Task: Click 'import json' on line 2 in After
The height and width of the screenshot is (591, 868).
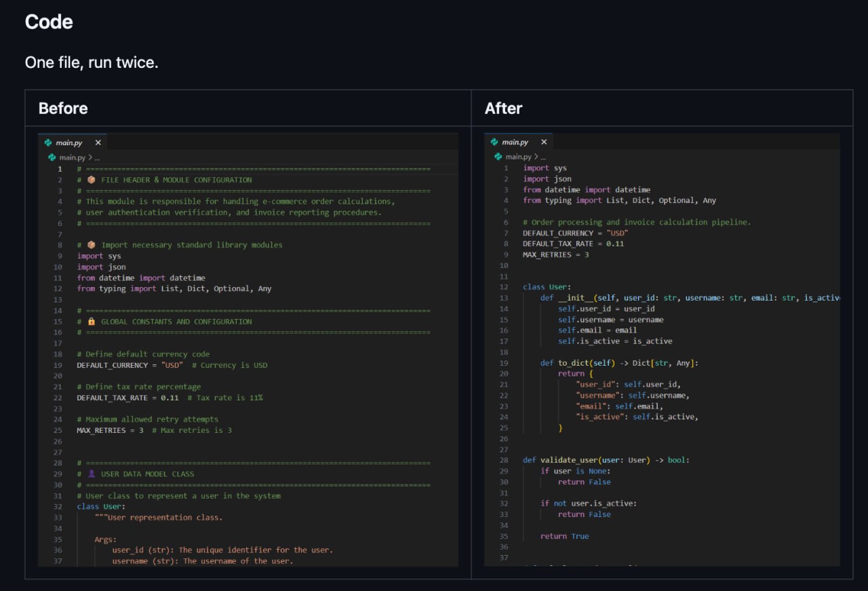Action: tap(547, 178)
